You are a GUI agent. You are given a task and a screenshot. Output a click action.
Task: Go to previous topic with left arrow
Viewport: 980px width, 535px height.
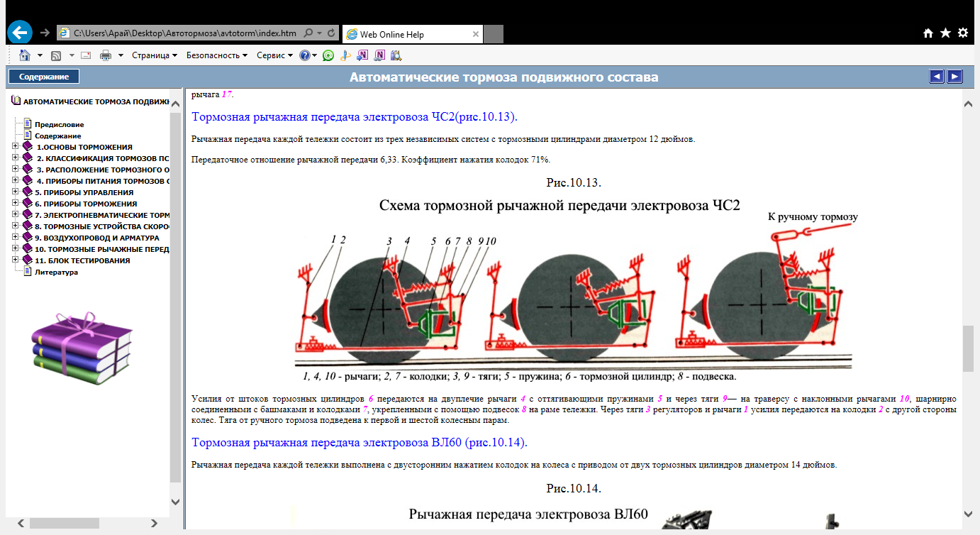click(937, 77)
